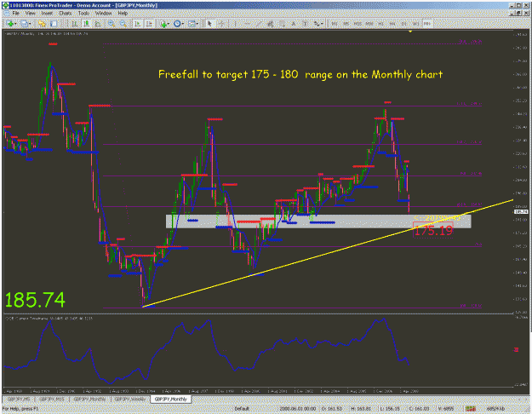The height and width of the screenshot is (414, 532).
Task: Switch to H4 timeframe
Action: point(392,24)
